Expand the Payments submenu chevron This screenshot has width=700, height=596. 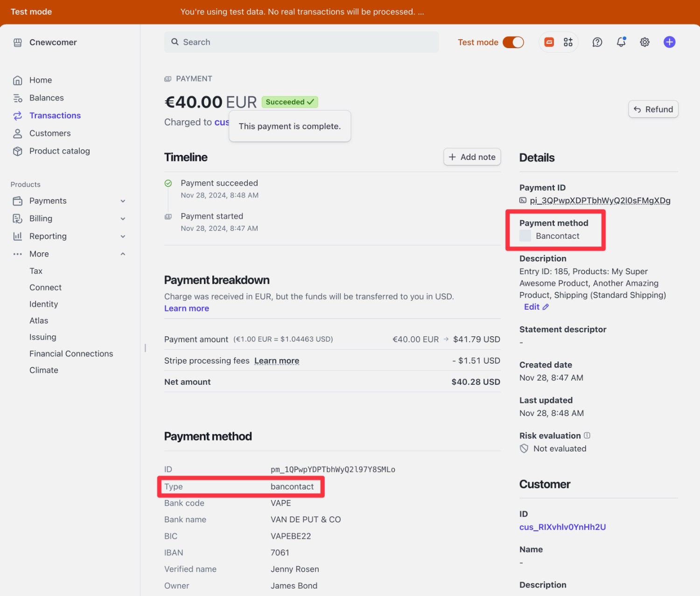[123, 201]
